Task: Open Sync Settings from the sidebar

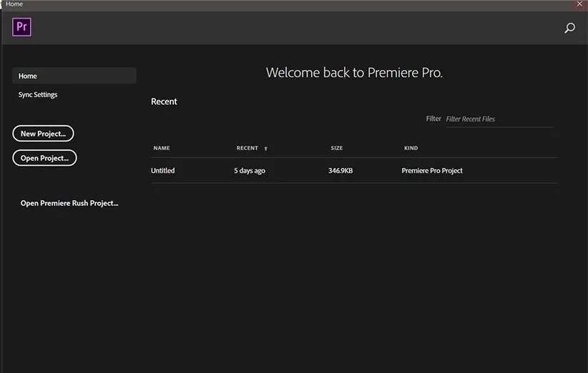Action: tap(38, 94)
